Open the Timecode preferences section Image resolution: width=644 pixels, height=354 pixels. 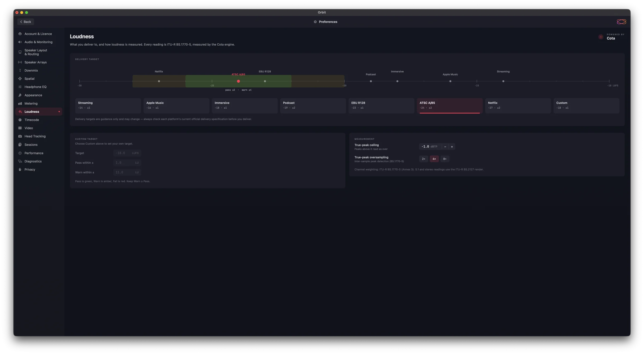[x=39, y=120]
